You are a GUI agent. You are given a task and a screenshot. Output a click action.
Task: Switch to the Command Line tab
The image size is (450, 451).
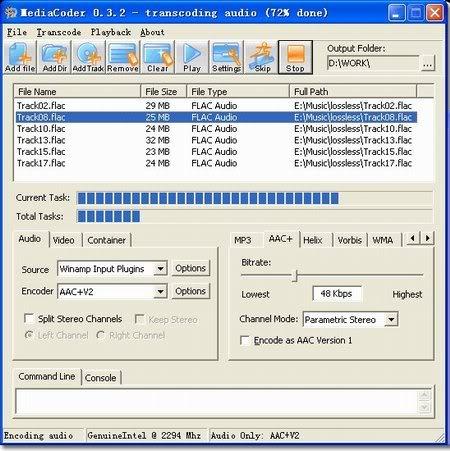click(47, 377)
